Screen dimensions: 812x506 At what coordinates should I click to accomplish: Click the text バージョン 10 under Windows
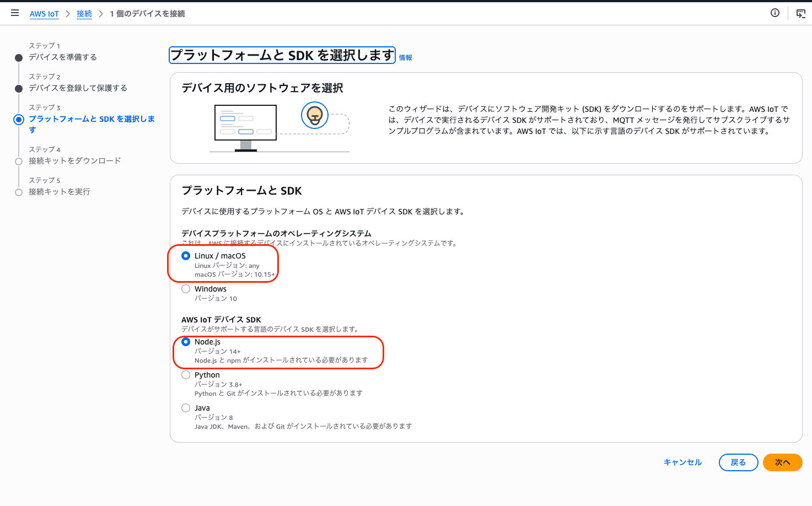click(x=216, y=298)
